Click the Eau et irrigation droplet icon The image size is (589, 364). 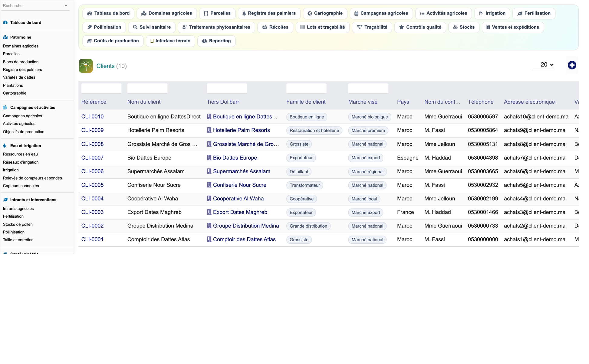point(4,146)
